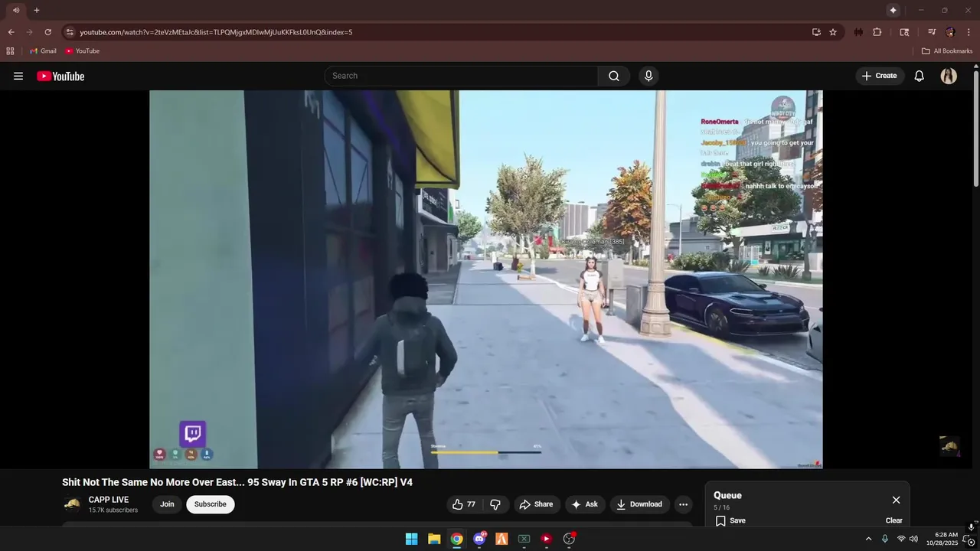Click the page vertical scrollbar
The image size is (980, 551).
click(976, 127)
